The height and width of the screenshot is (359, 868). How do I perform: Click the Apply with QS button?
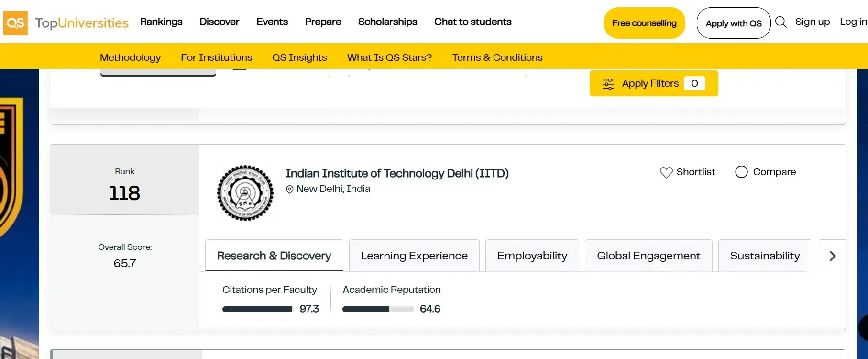(734, 23)
